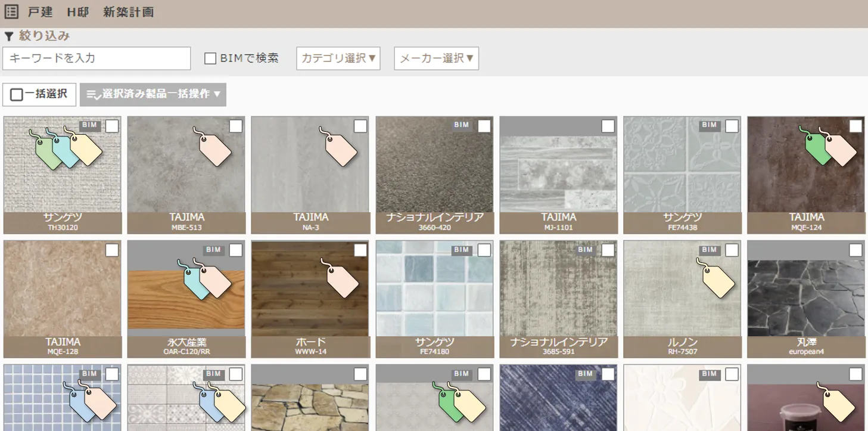Click the filter funnel icon by 絞り込み
Viewport: 868px width, 431px height.
click(9, 36)
